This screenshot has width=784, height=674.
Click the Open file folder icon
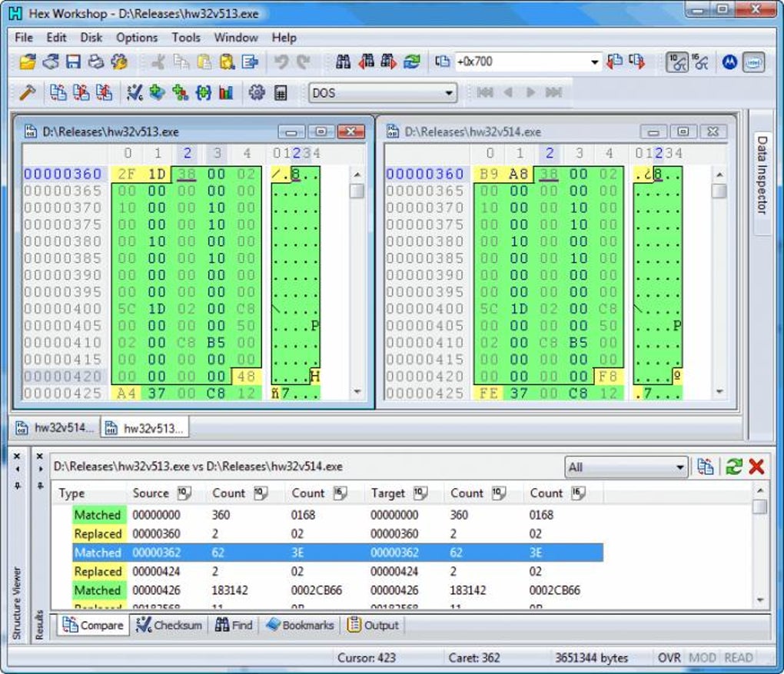[x=28, y=62]
